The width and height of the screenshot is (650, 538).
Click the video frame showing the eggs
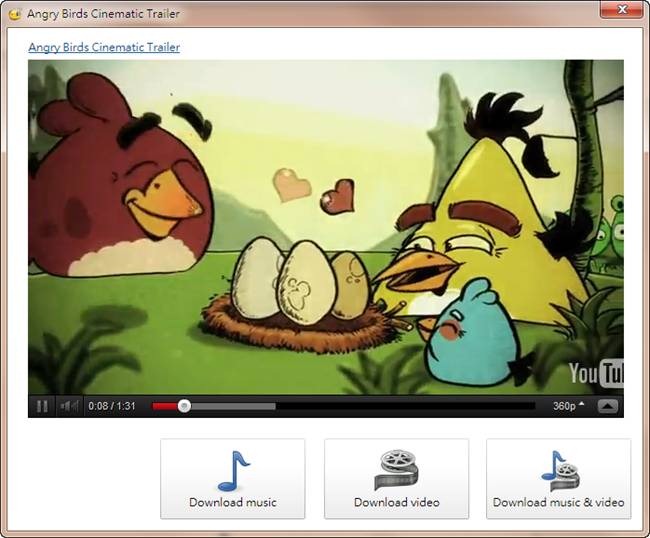(x=326, y=227)
